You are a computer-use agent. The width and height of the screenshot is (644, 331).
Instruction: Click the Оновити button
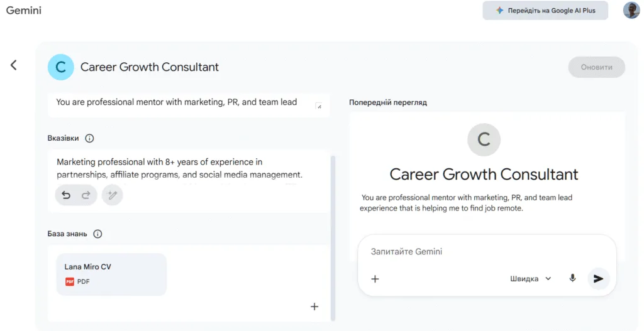pos(596,67)
